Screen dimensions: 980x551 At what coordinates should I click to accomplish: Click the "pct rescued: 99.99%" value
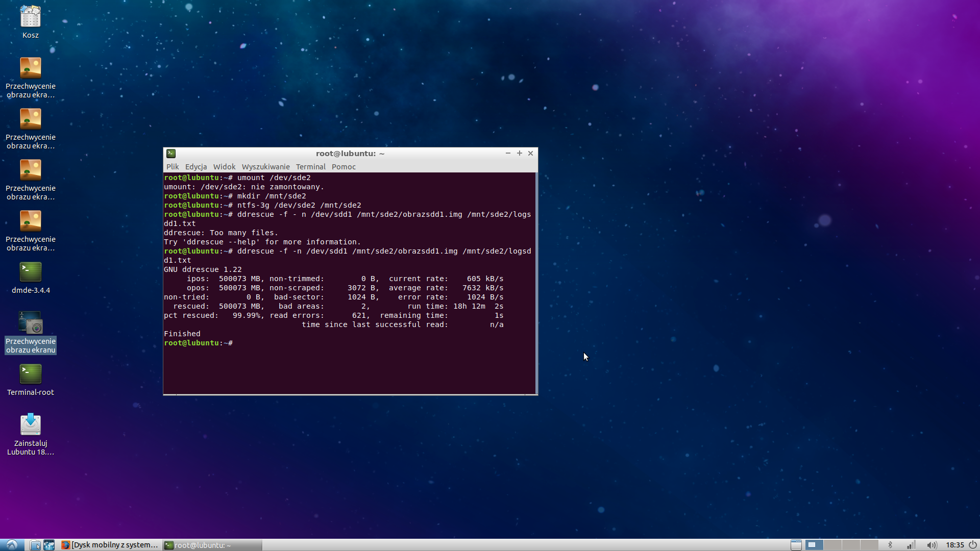pos(214,315)
